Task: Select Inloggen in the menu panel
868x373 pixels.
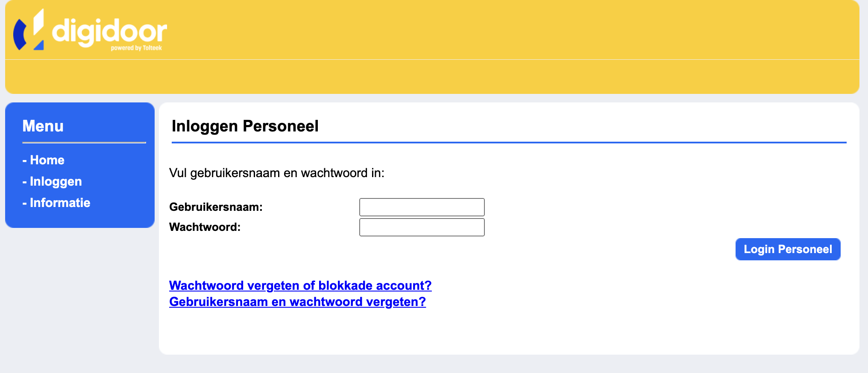Action: click(x=52, y=181)
